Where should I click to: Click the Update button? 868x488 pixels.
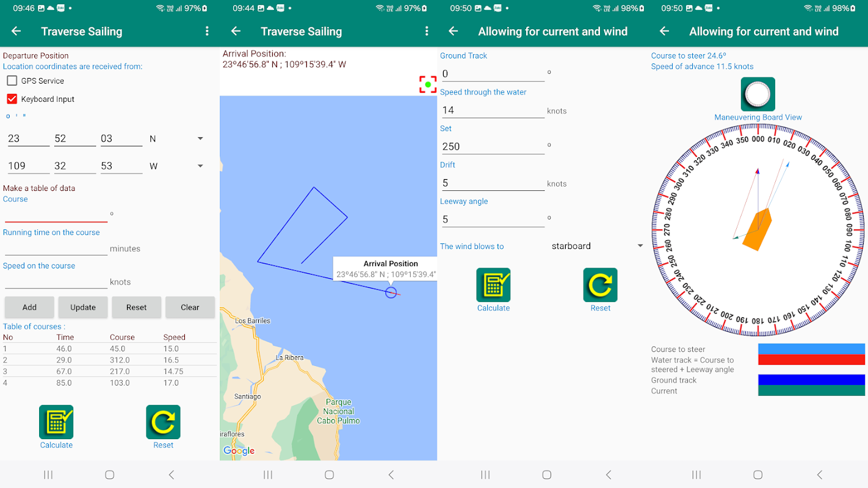(83, 307)
